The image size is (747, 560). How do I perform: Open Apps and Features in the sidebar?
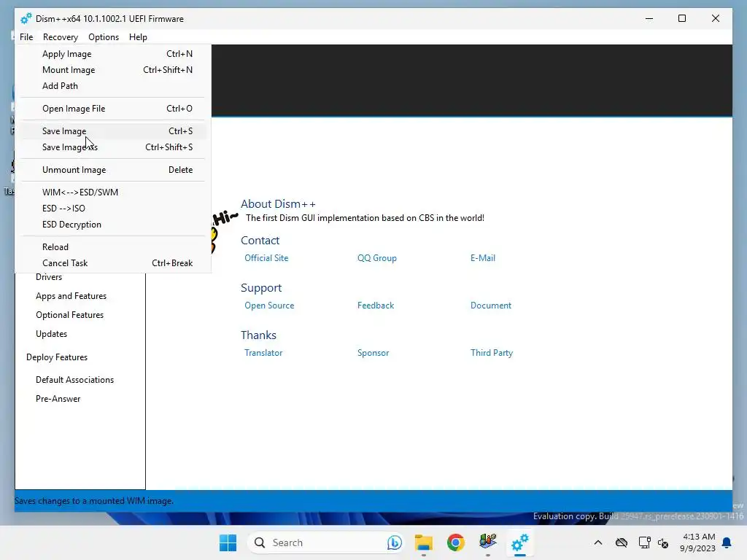[x=71, y=296]
